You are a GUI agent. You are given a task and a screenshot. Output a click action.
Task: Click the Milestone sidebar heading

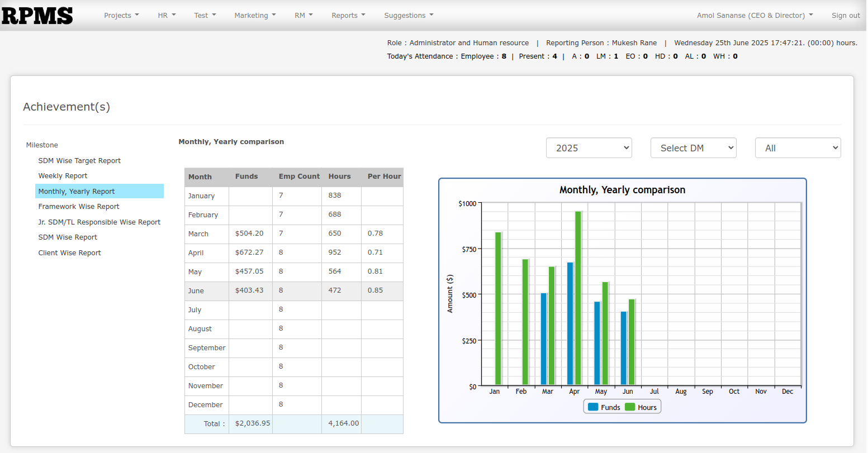(x=42, y=145)
